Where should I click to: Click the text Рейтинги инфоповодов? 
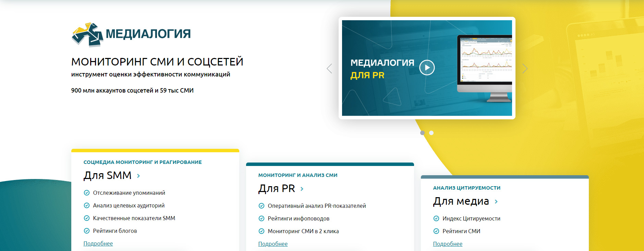299,218
